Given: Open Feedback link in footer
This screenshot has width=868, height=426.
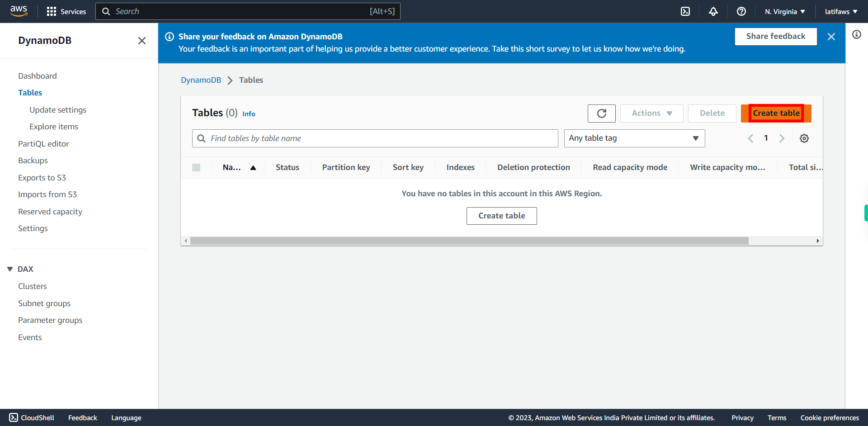Looking at the screenshot, I should pyautogui.click(x=83, y=418).
